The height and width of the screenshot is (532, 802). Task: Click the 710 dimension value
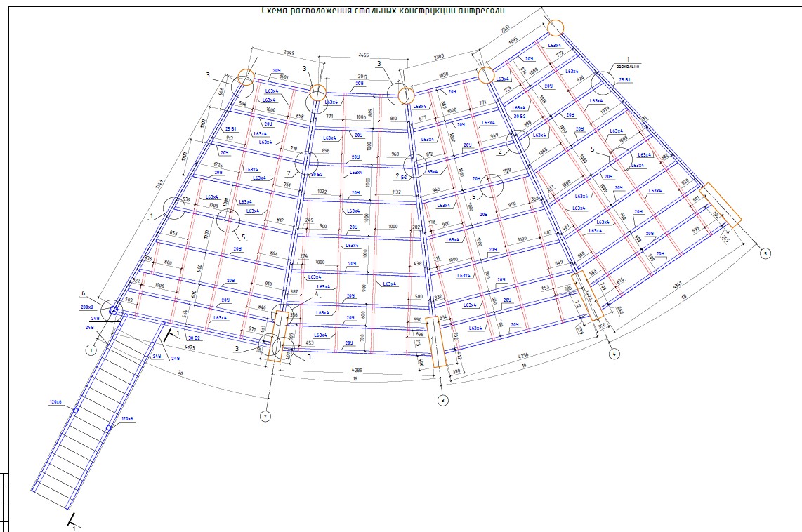pyautogui.click(x=294, y=149)
